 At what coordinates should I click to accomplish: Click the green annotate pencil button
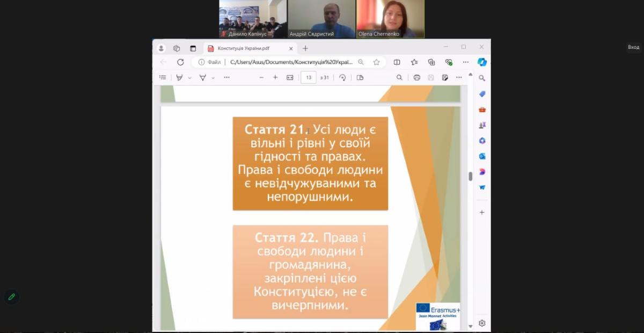(11, 296)
